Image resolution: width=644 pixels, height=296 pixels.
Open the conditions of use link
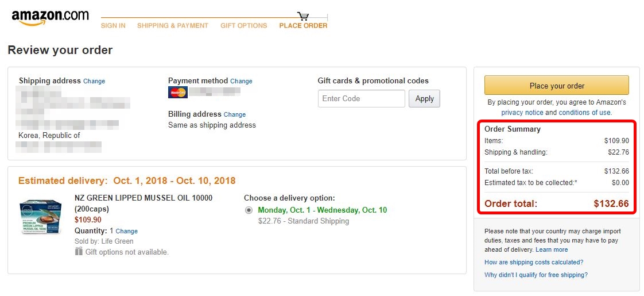click(584, 113)
